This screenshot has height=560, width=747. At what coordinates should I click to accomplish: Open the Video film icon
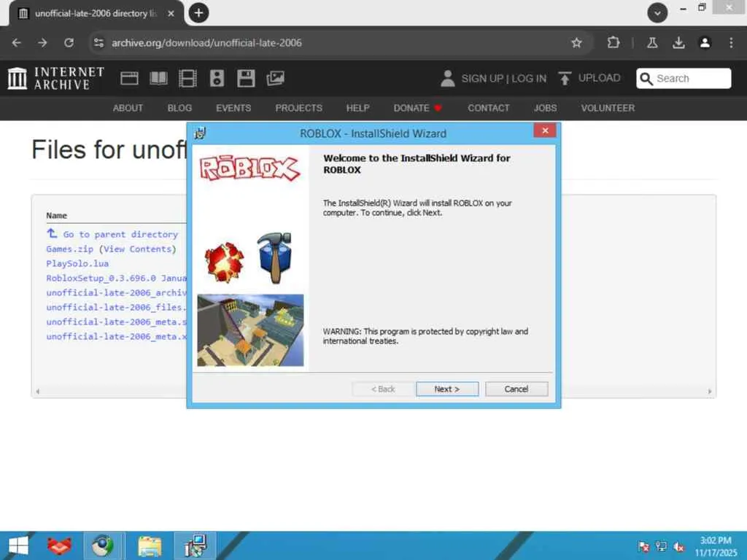(x=187, y=78)
